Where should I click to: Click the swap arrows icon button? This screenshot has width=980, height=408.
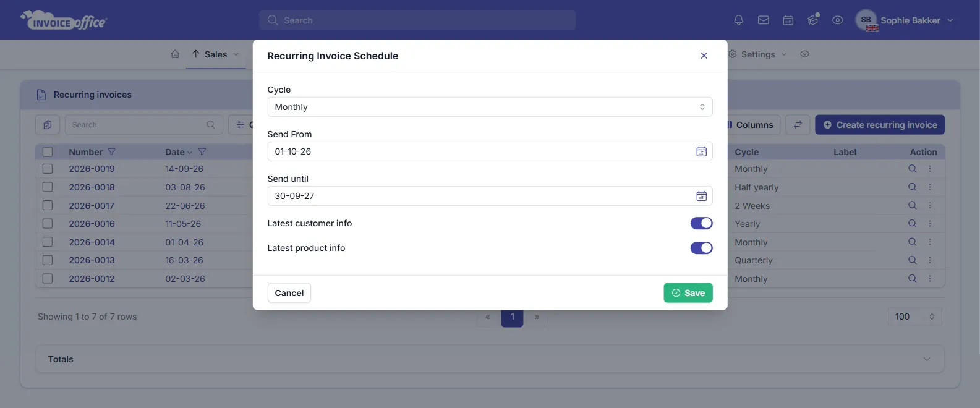pyautogui.click(x=798, y=125)
